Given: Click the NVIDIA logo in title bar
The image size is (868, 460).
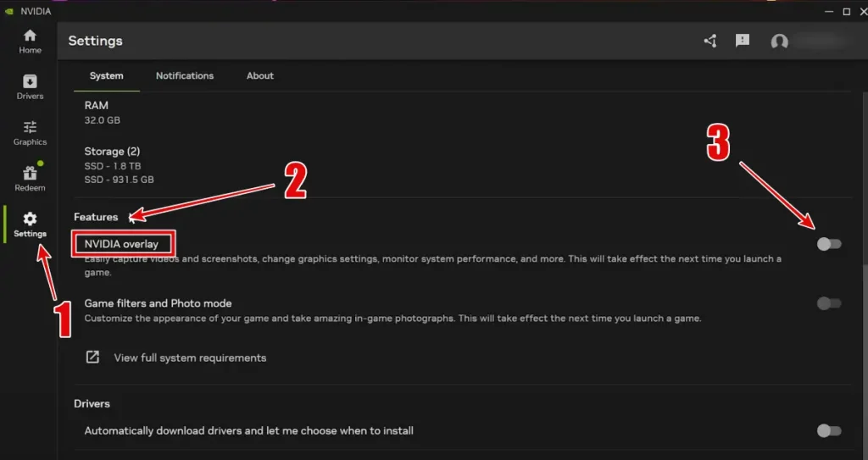Looking at the screenshot, I should tap(8, 11).
